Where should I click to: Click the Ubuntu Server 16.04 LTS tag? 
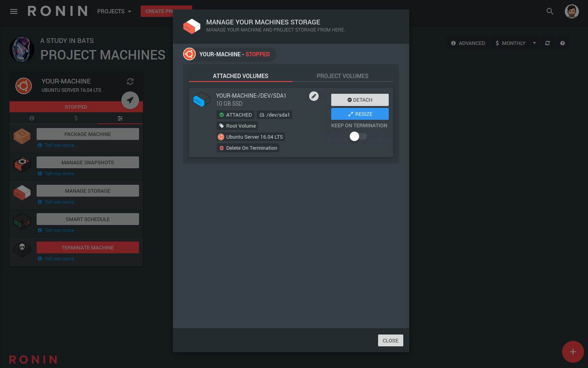[x=250, y=137]
